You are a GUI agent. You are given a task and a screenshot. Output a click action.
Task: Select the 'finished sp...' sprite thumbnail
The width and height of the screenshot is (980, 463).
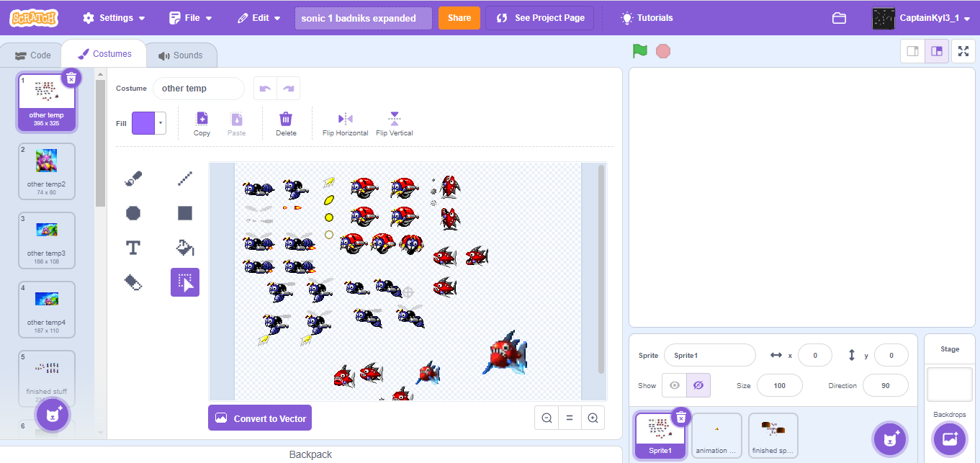coord(773,436)
